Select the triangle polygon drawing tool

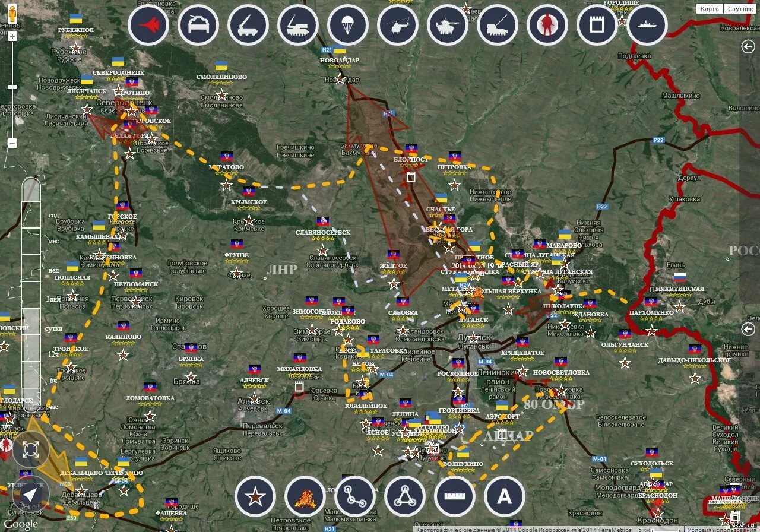pos(405,496)
